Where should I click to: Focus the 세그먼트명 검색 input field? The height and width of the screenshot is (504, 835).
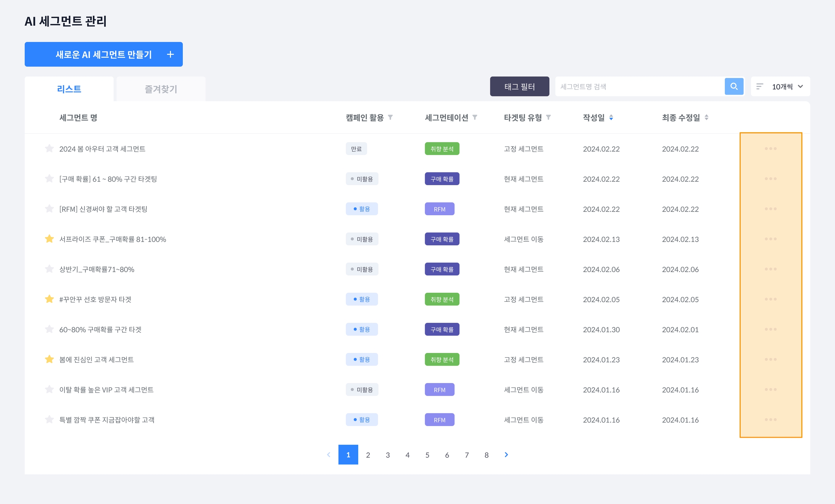click(x=639, y=86)
